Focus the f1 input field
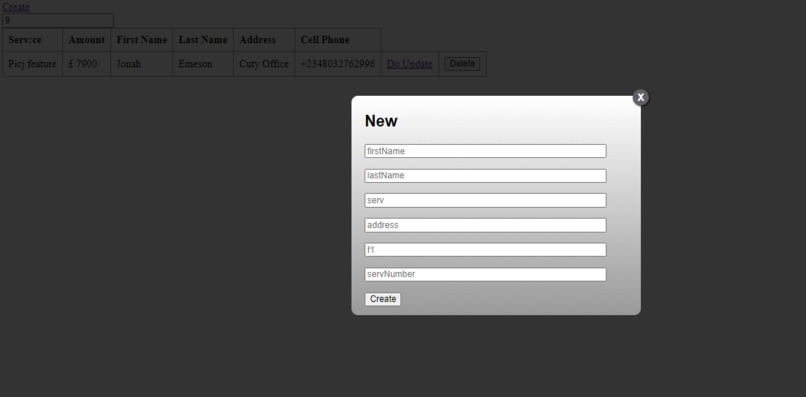Screen dimensions: 806x397 tap(485, 250)
